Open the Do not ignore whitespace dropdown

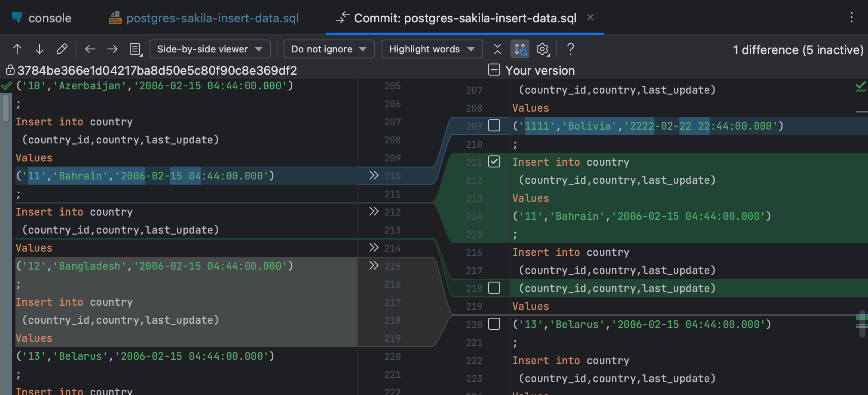pos(329,49)
